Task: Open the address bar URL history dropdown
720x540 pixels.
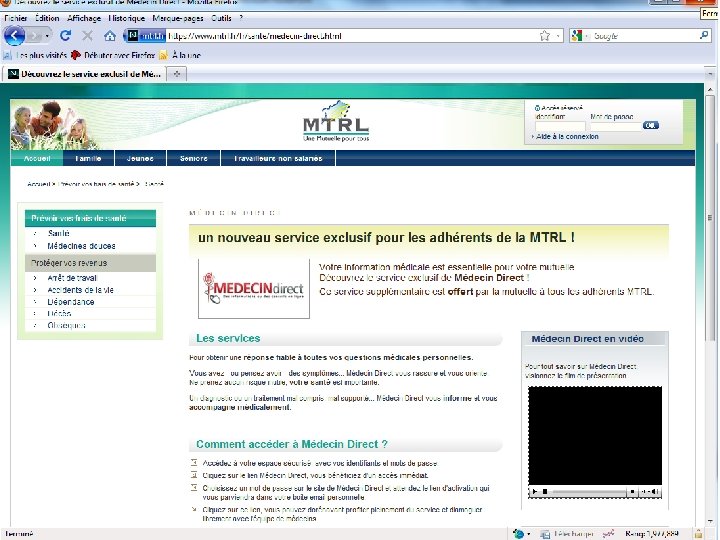Action: [557, 36]
